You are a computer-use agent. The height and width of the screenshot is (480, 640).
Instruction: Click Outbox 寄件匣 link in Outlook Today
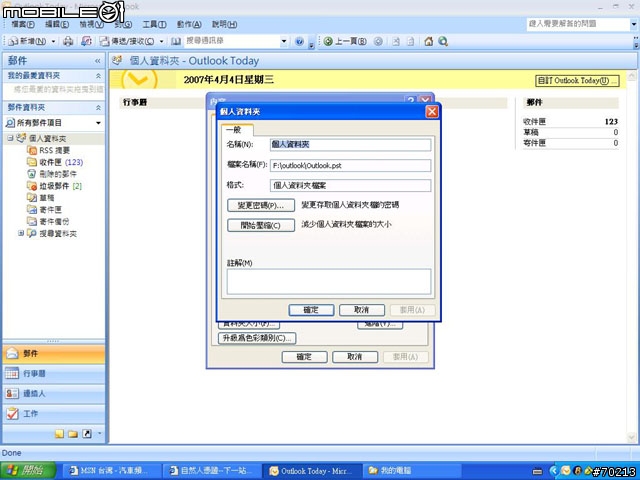(x=534, y=143)
